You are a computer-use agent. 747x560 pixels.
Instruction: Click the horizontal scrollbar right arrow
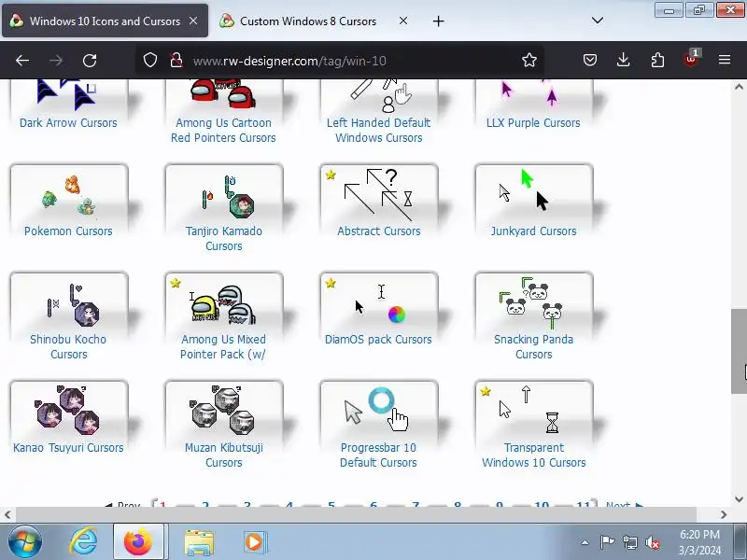click(724, 514)
